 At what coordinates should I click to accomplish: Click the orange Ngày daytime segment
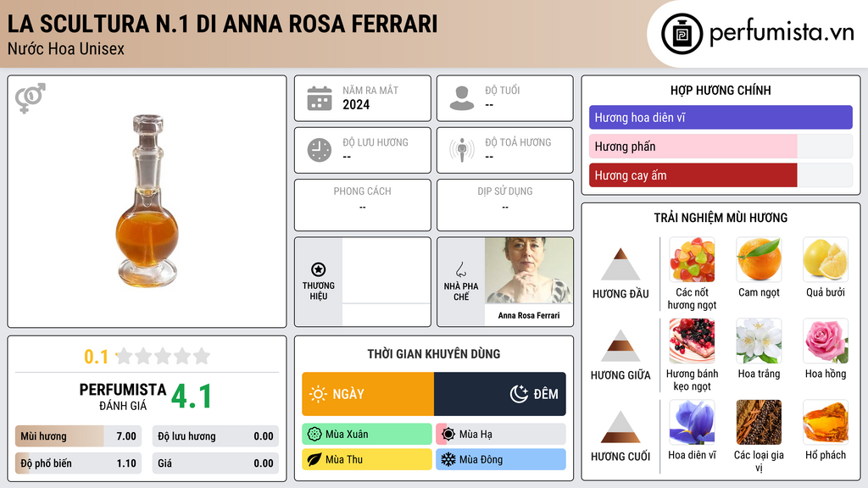point(368,394)
